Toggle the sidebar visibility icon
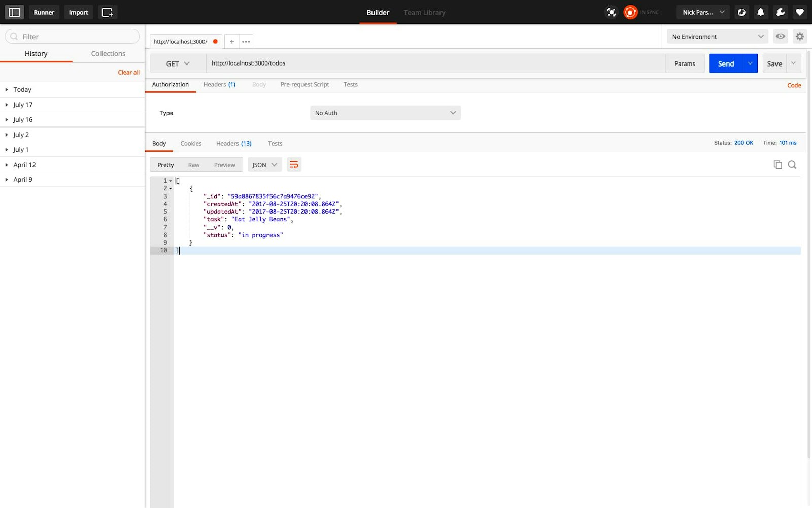 [x=14, y=12]
